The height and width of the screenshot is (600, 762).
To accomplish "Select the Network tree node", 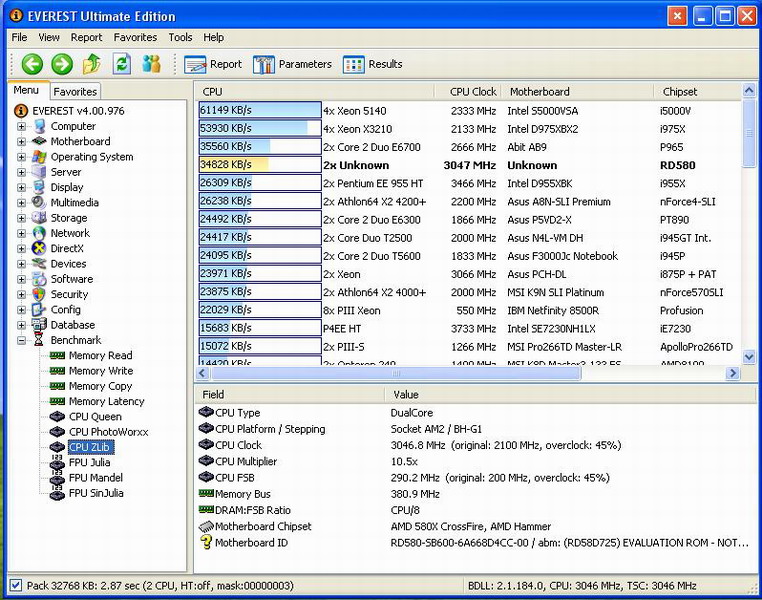I will 70,233.
